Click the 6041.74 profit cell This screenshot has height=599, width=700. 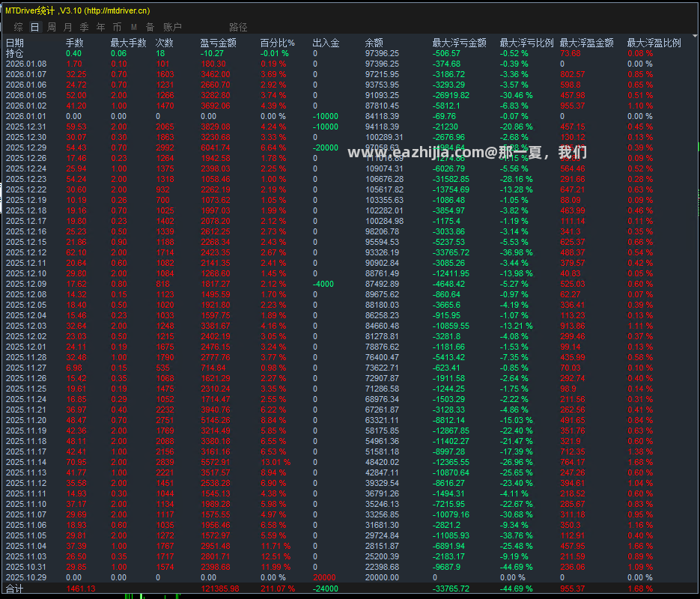[x=216, y=148]
